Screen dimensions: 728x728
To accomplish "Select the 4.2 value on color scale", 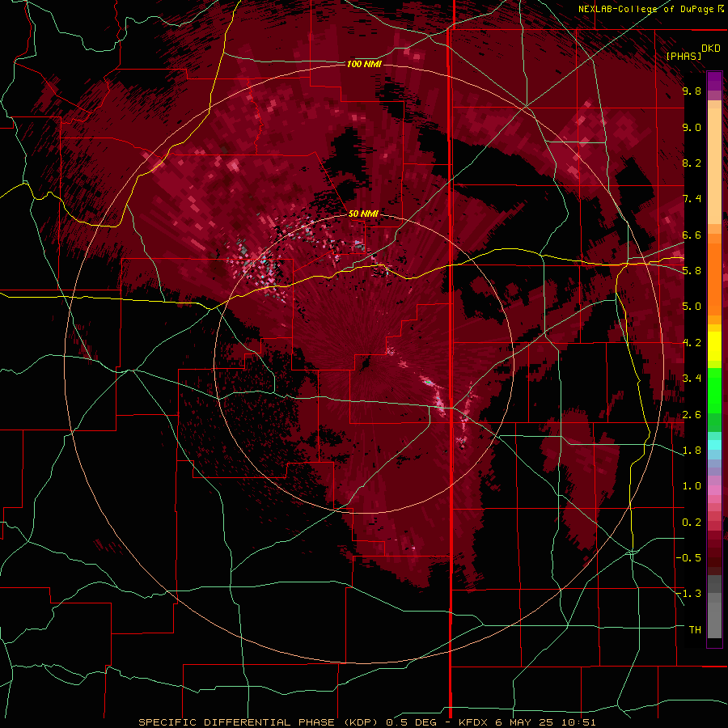I will (692, 343).
